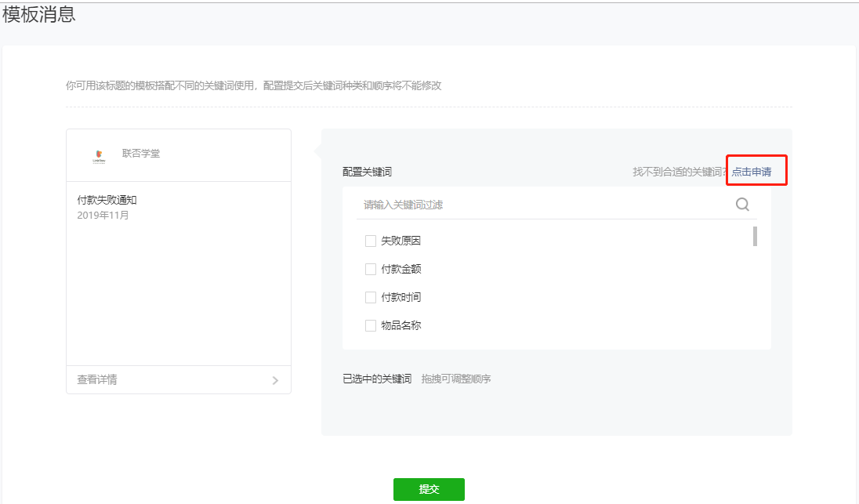The image size is (859, 504).
Task: Click the 失败原因 label text
Action: coord(401,241)
